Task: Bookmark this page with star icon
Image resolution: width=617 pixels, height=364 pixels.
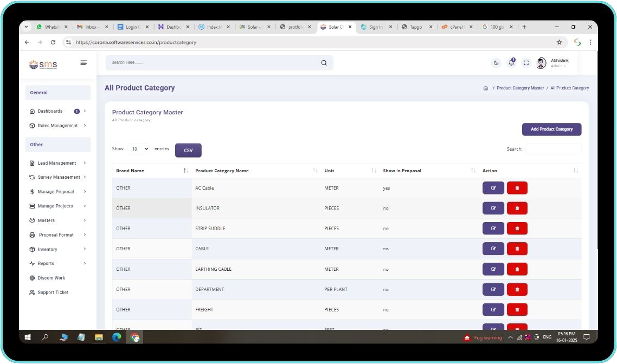Action: 559,42
